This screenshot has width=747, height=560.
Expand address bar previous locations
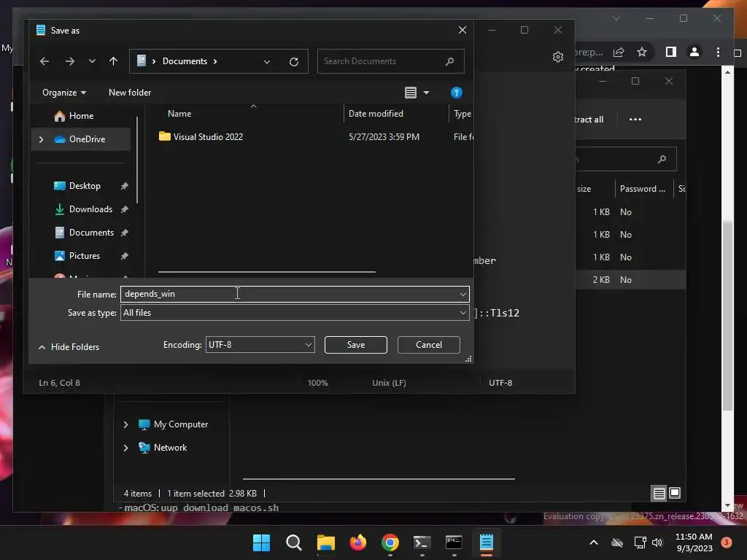[x=267, y=61]
